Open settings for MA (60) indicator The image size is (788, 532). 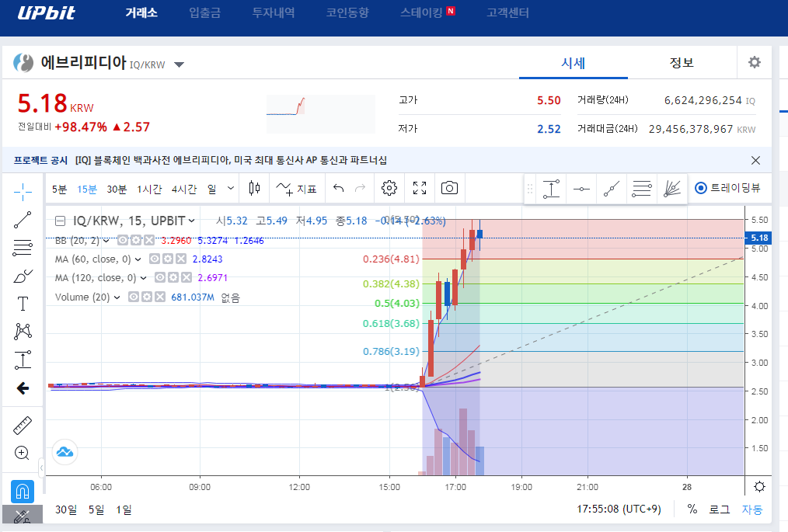pos(168,259)
